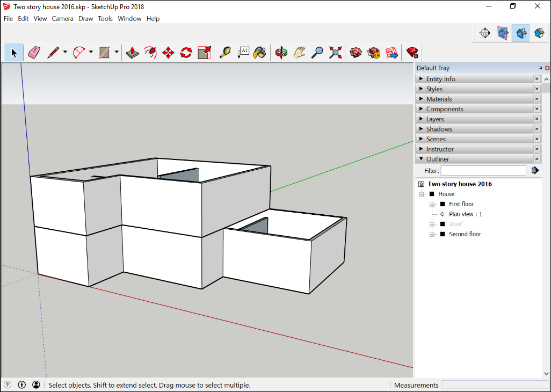Screen dimensions: 551x392
Task: Open the View menu
Action: (40, 19)
